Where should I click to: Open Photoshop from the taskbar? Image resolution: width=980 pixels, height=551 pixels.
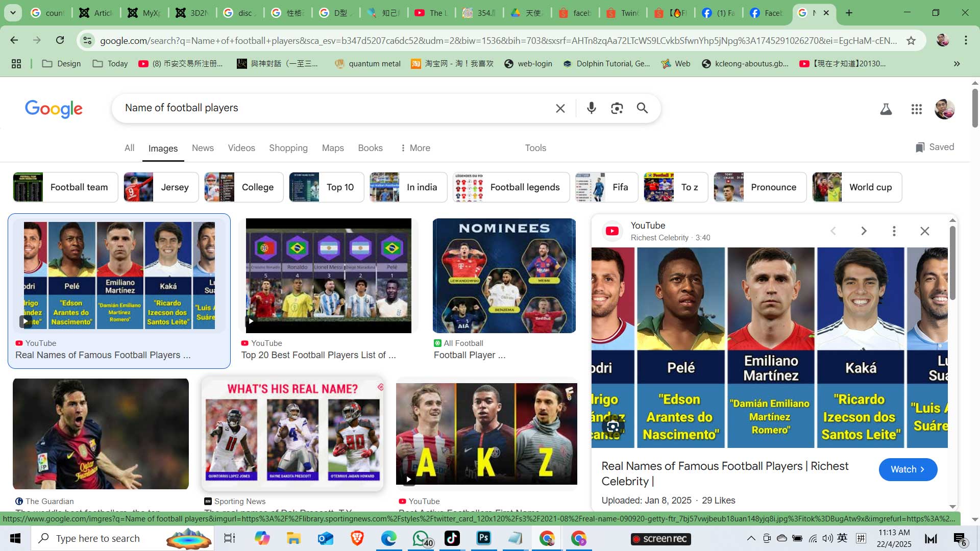(x=483, y=538)
